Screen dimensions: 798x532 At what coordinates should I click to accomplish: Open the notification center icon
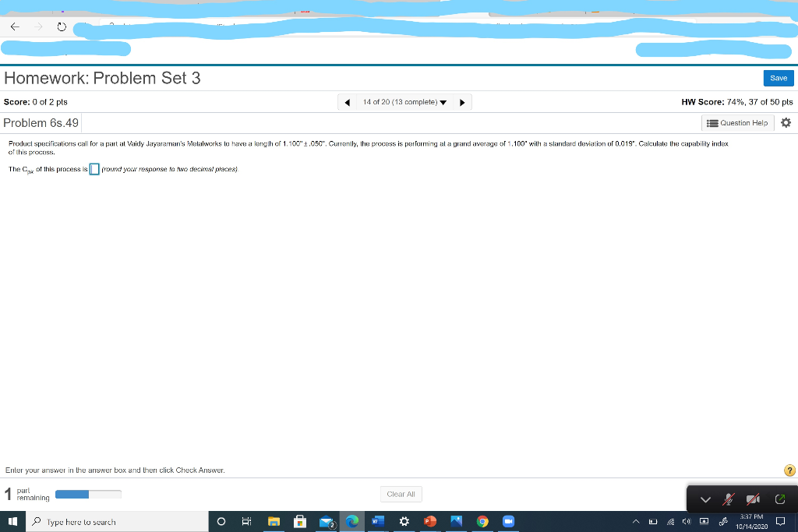click(x=780, y=521)
